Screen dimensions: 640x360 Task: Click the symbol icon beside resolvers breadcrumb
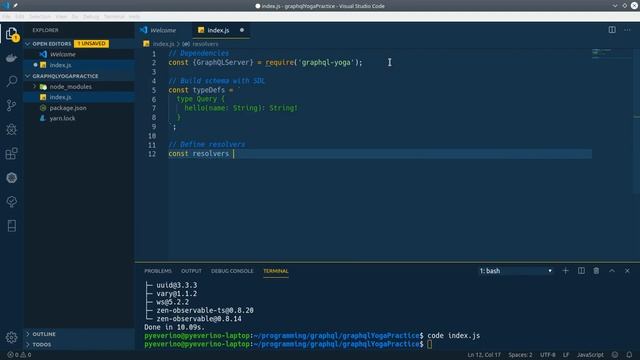[x=186, y=44]
